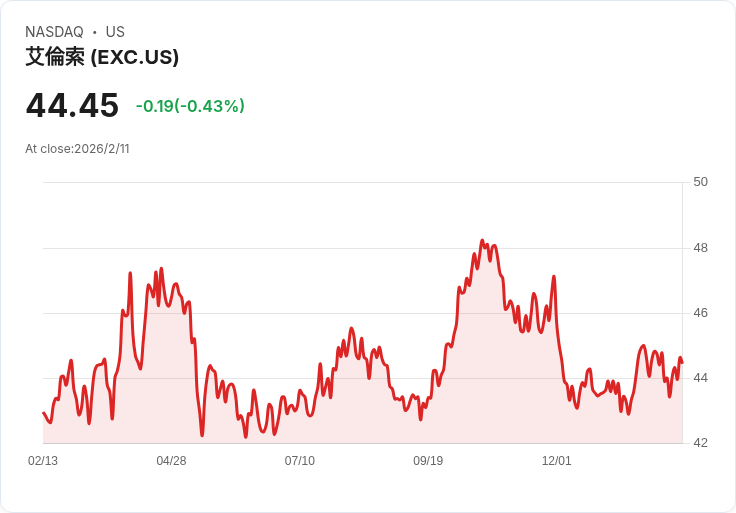Click the highest peak of the price line
Viewport: 736px width, 513px height.
pos(482,241)
